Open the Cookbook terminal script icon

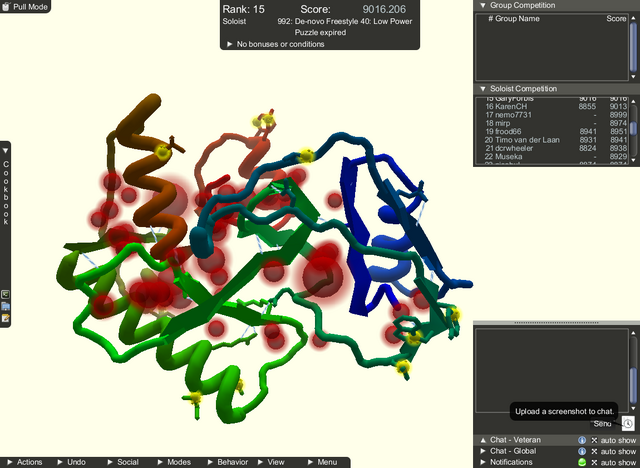click(5, 294)
